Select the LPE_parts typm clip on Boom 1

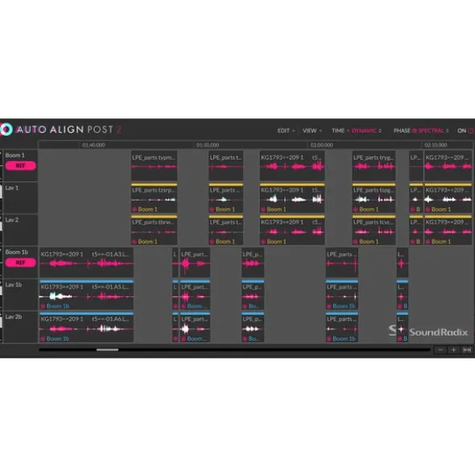[154, 165]
